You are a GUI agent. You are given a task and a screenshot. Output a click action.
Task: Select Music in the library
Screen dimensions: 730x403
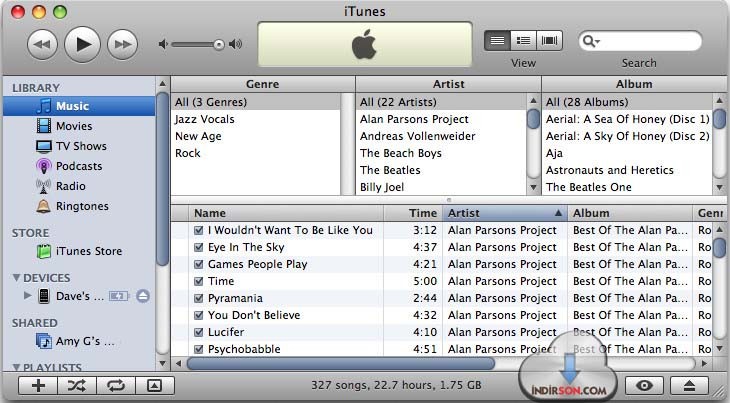tap(79, 106)
